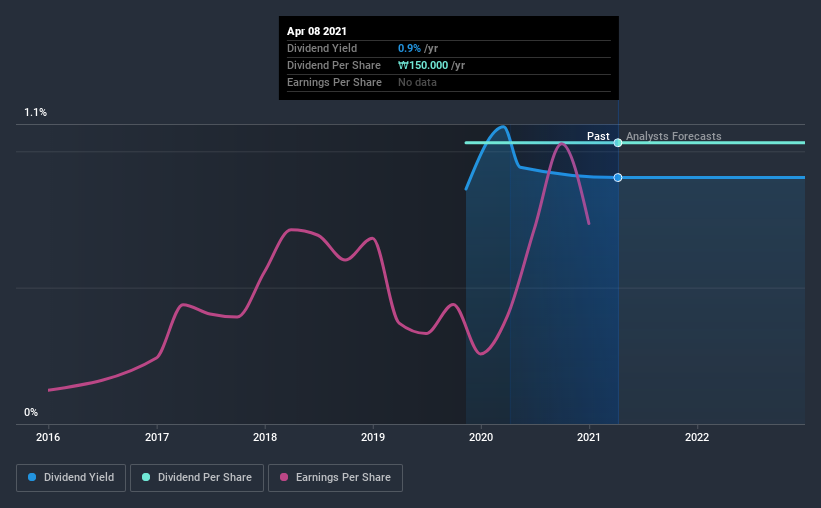Click the 2018 x-axis label
The height and width of the screenshot is (508, 821).
(x=265, y=437)
